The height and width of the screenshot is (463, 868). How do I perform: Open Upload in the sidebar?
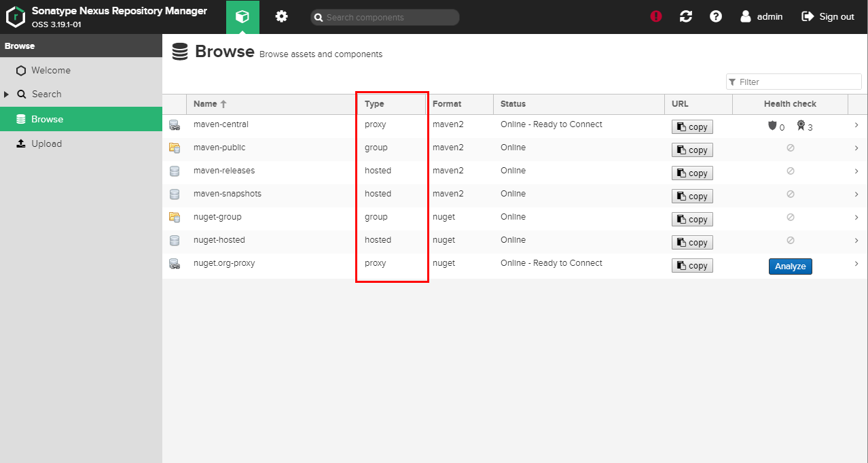tap(81, 143)
